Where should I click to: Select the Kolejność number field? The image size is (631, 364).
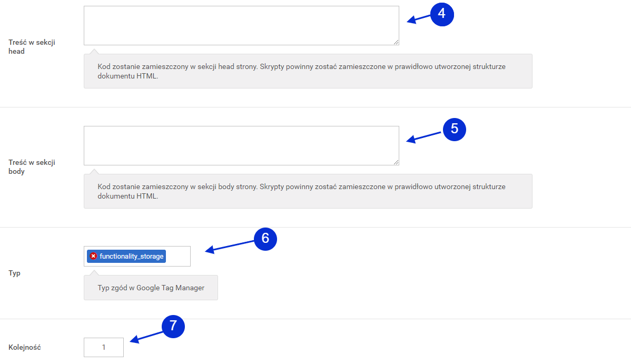click(103, 347)
